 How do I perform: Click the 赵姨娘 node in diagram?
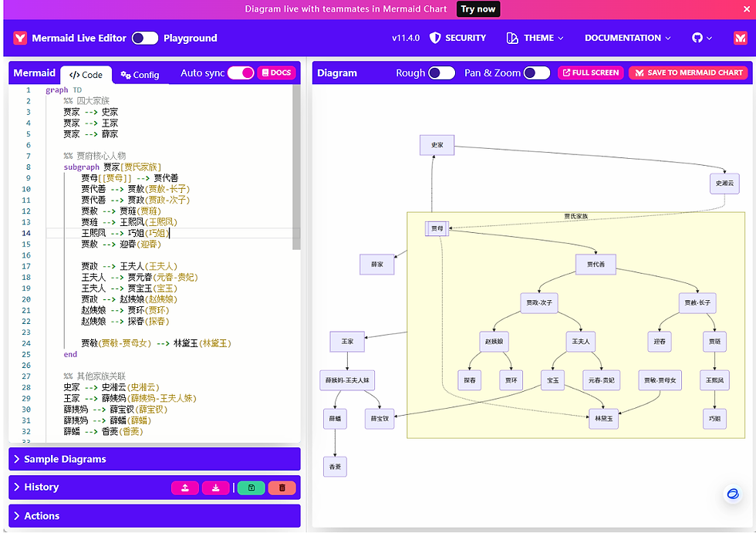click(494, 342)
